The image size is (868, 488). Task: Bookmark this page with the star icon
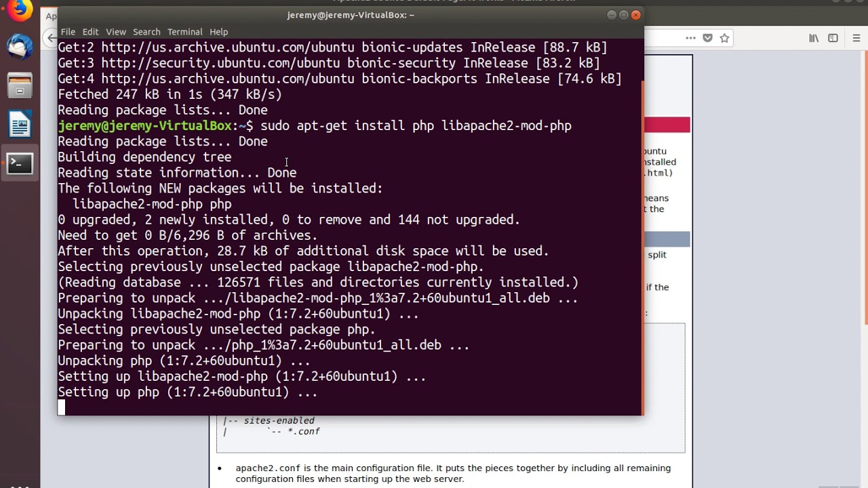(724, 39)
